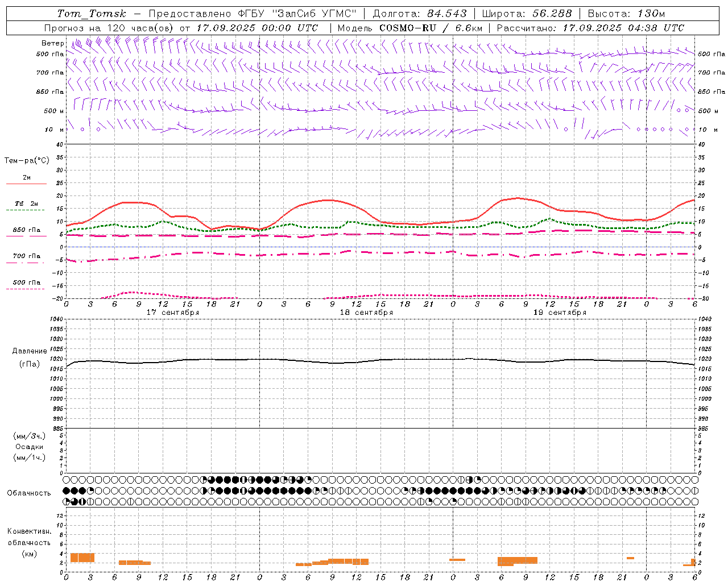Click the Облачность cloud-cover row label
The width and height of the screenshot is (728, 582).
tap(29, 493)
